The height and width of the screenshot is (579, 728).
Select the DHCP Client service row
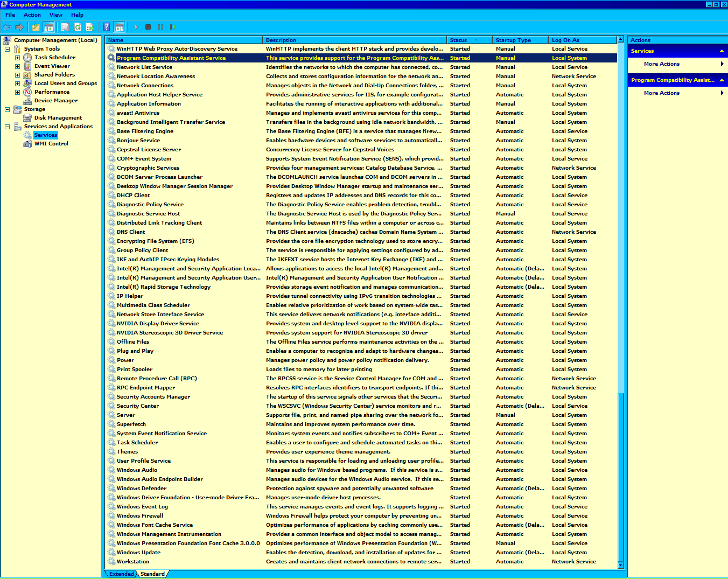(x=361, y=196)
